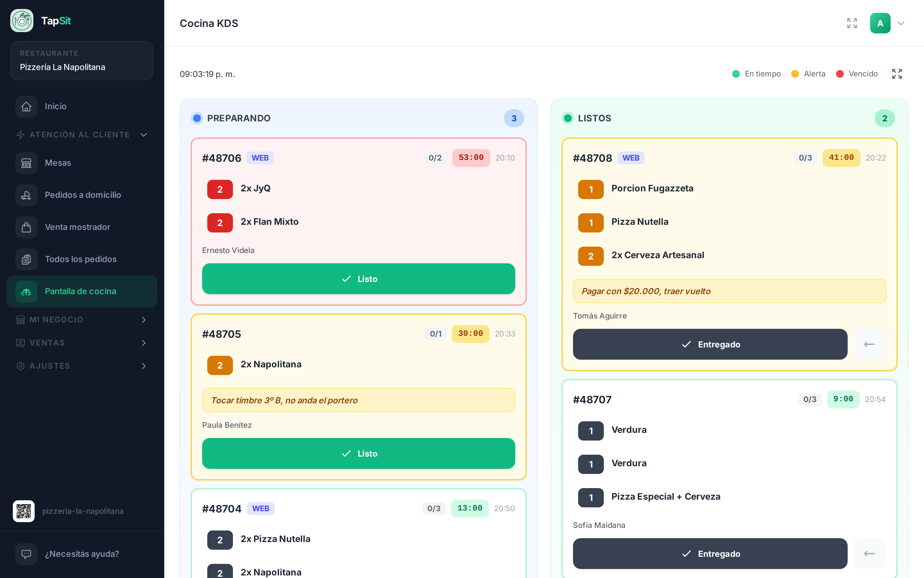
Task: Click the 41:00 timer on order #48708
Action: point(841,157)
